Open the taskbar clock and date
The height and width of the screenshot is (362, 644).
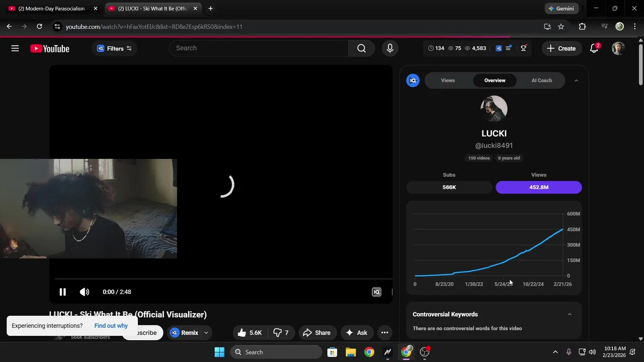pos(615,352)
